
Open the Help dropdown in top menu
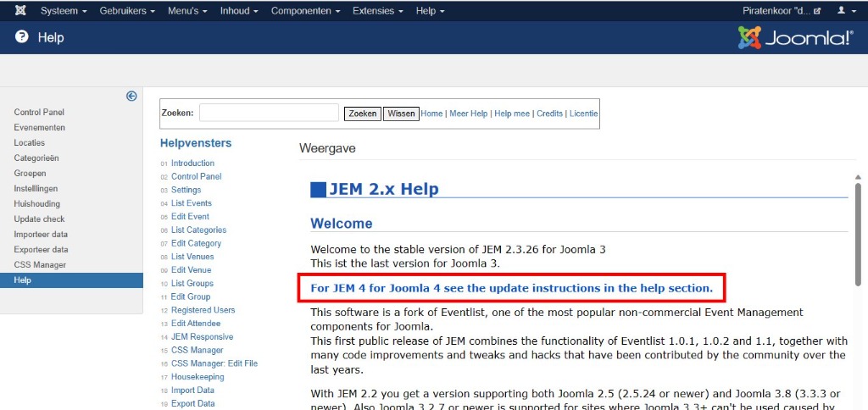[x=430, y=10]
